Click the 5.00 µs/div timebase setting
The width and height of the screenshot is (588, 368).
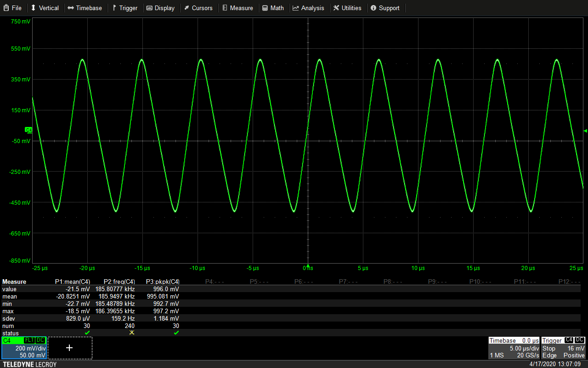[x=524, y=348]
